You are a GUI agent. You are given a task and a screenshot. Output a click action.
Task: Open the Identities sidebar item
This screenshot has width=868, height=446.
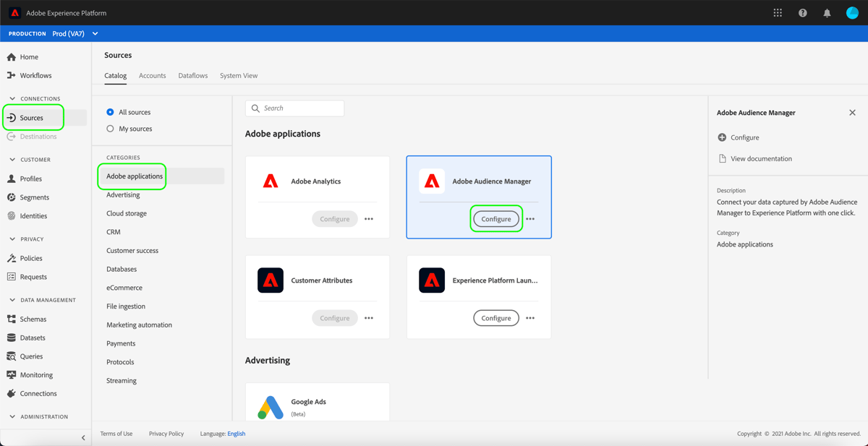[31, 215]
